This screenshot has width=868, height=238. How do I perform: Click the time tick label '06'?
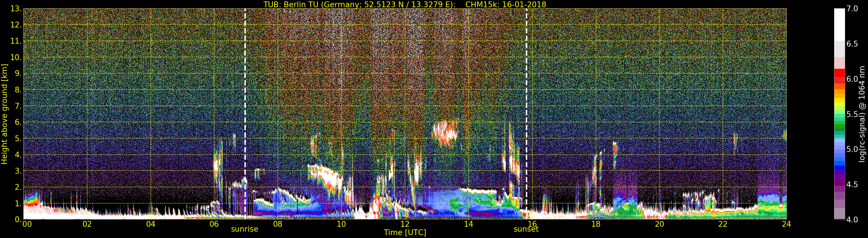[214, 224]
